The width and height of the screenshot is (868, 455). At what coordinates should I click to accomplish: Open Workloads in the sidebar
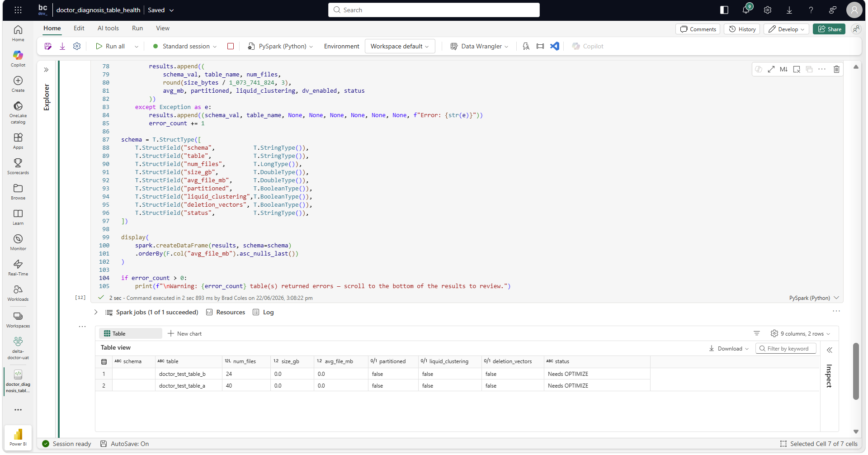[18, 293]
